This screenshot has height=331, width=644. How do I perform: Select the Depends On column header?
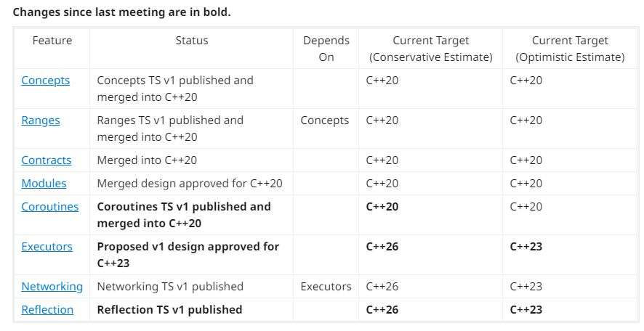coord(326,49)
